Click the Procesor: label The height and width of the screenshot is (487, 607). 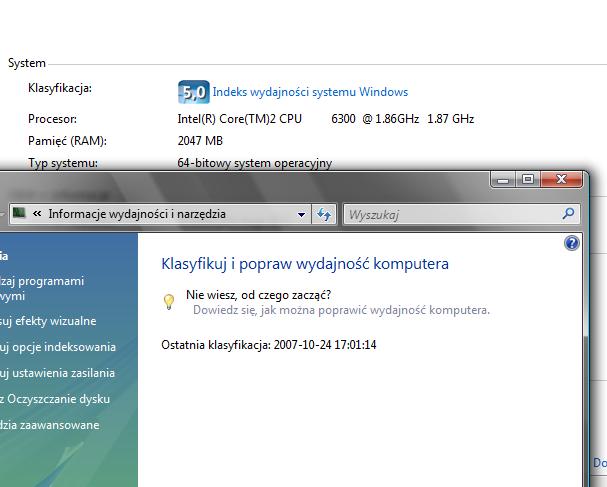[52, 119]
